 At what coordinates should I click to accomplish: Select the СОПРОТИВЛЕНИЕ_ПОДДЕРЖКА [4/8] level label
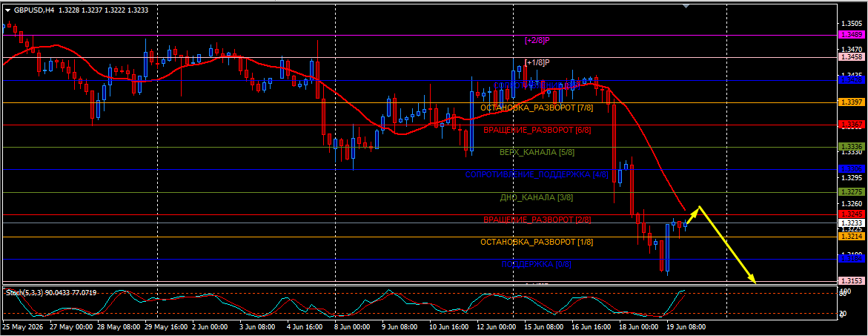click(x=537, y=175)
